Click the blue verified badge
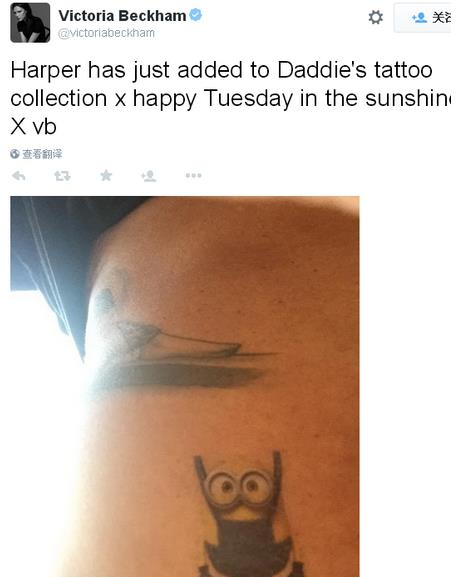Image resolution: width=459 pixels, height=577 pixels. coord(195,15)
